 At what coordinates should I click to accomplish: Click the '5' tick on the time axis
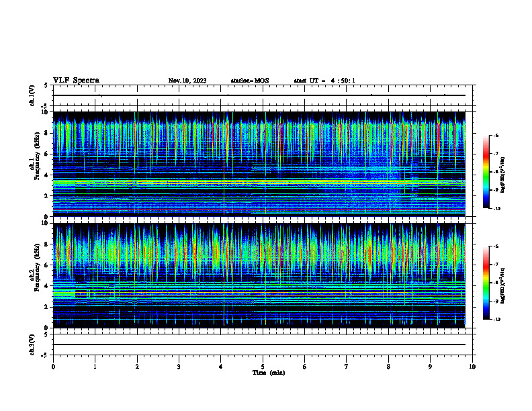tap(263, 367)
